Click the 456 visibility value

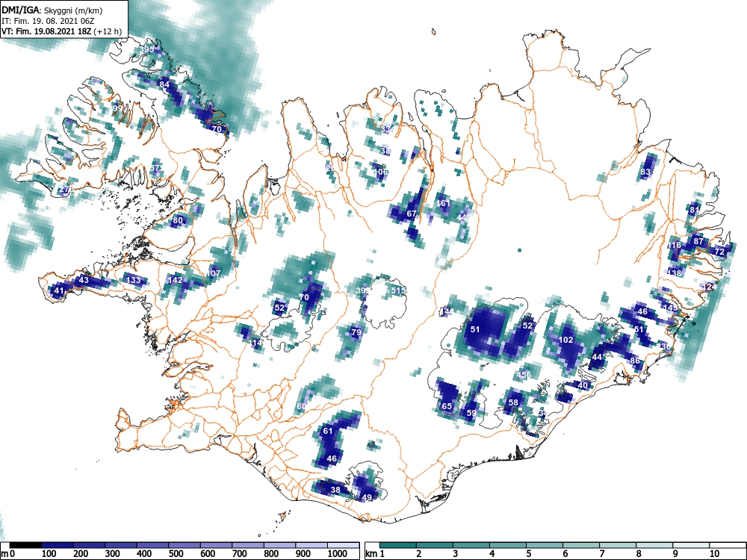[524, 375]
